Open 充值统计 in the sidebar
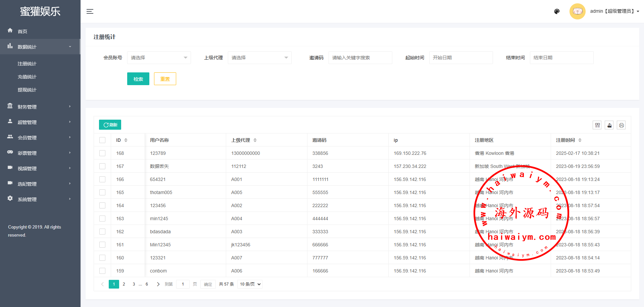 (x=27, y=77)
